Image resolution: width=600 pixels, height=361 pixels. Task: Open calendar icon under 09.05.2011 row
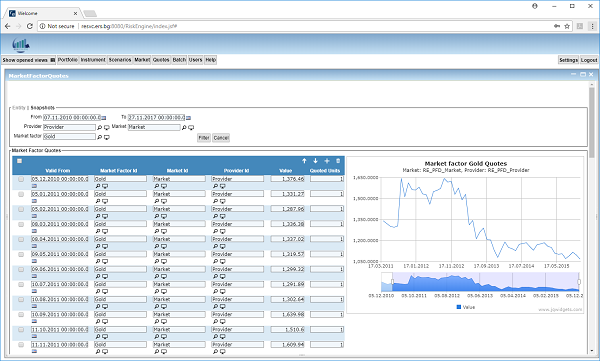coord(34,261)
